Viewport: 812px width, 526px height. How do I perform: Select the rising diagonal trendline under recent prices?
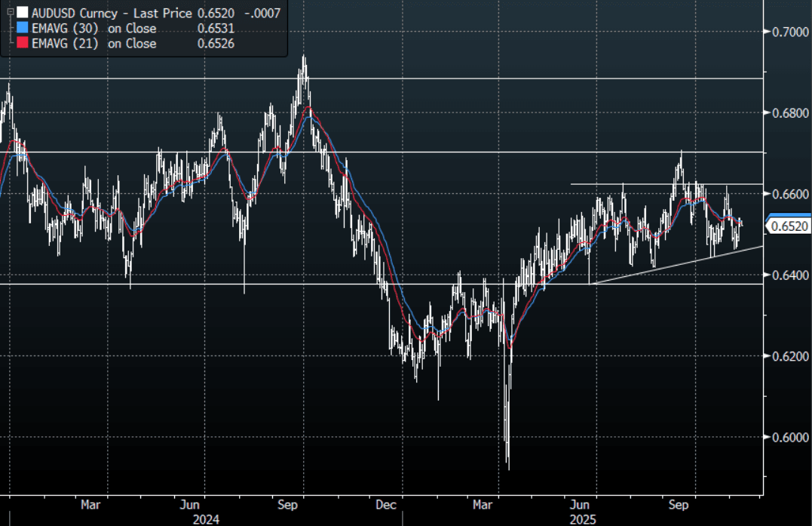[x=679, y=264]
